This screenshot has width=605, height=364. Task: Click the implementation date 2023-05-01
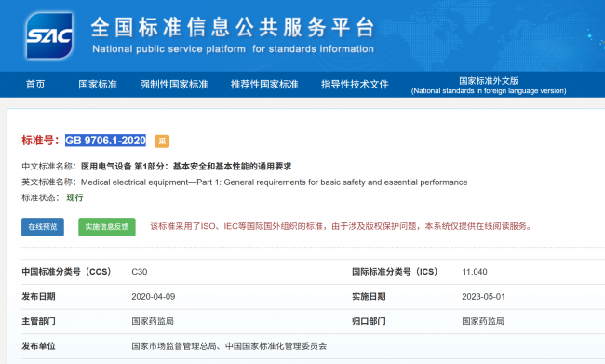click(483, 296)
